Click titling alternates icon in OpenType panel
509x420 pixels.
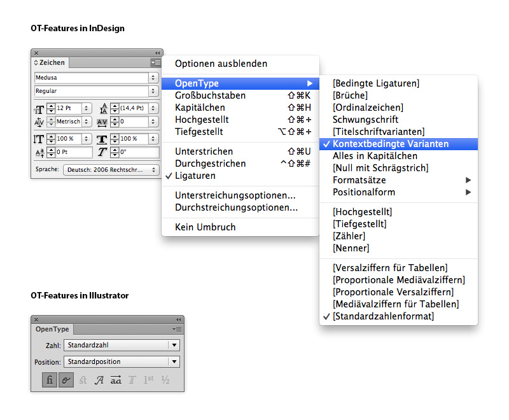pos(132,380)
